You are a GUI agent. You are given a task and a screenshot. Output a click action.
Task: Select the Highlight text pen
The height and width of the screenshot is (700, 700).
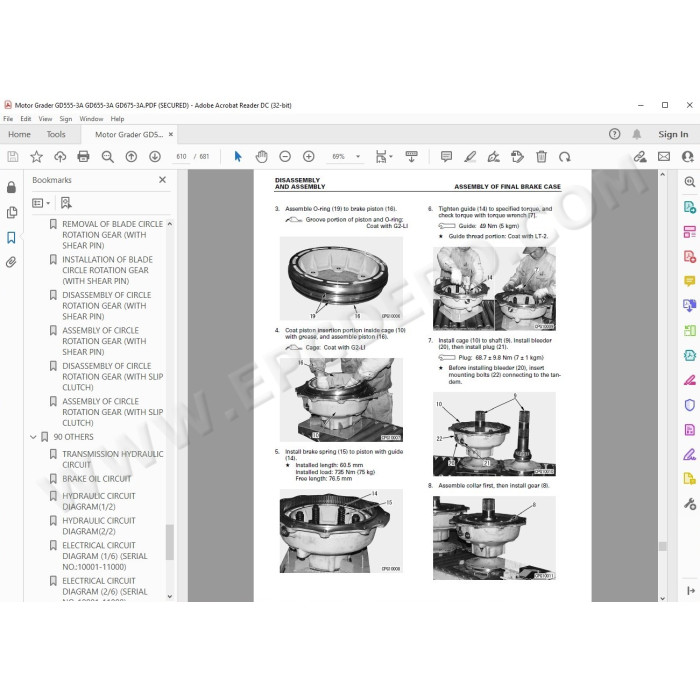470,157
